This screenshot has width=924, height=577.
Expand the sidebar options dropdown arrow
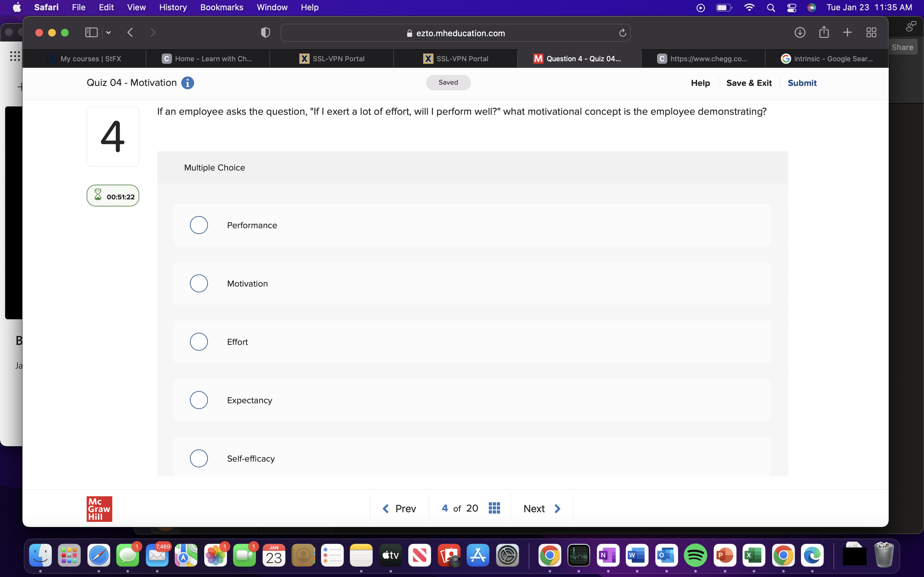point(108,33)
